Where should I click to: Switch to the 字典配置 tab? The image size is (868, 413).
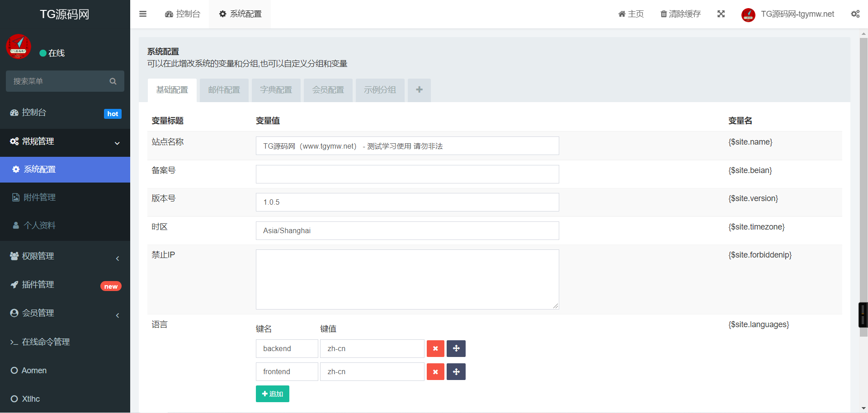276,90
